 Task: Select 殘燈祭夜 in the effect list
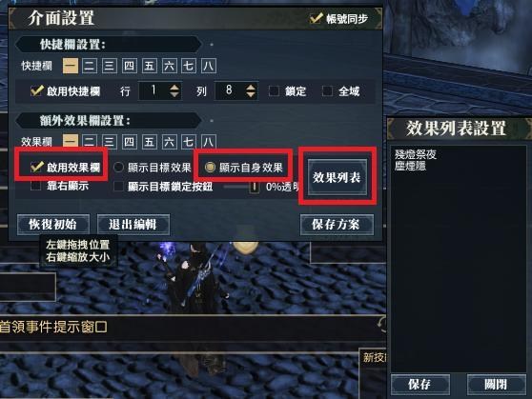416,154
